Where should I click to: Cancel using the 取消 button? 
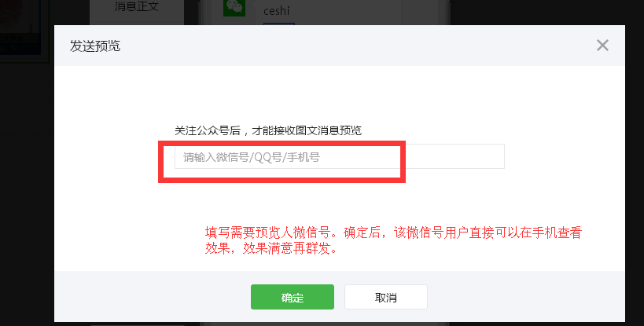click(385, 297)
